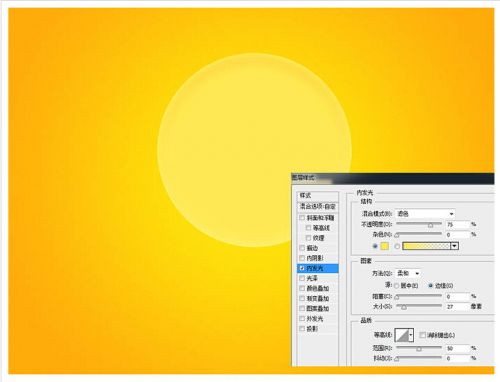Tick the 纹理 texture checkbox
Viewport: 500px width, 382px height.
(308, 238)
